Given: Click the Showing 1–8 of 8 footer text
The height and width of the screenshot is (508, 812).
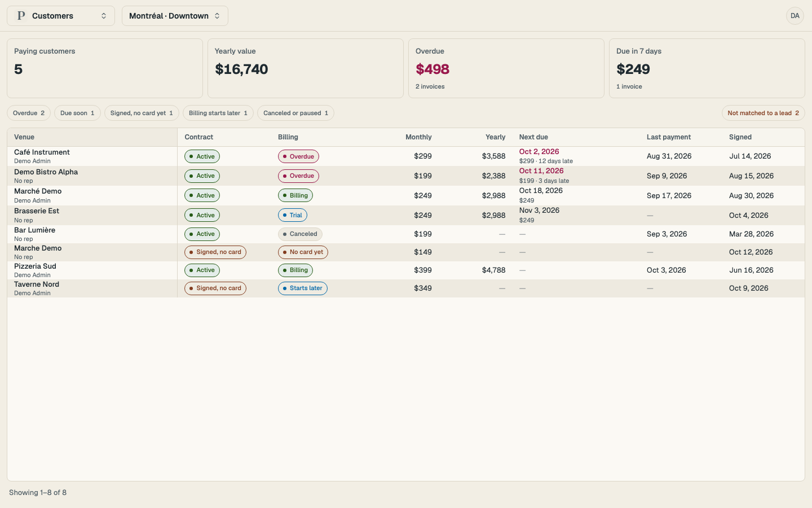Looking at the screenshot, I should coord(38,493).
